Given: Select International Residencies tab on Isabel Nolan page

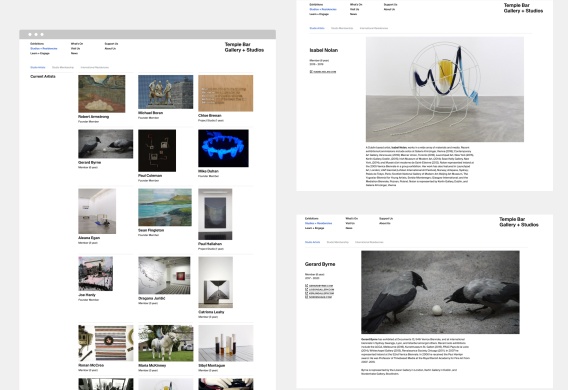Looking at the screenshot, I should (374, 28).
